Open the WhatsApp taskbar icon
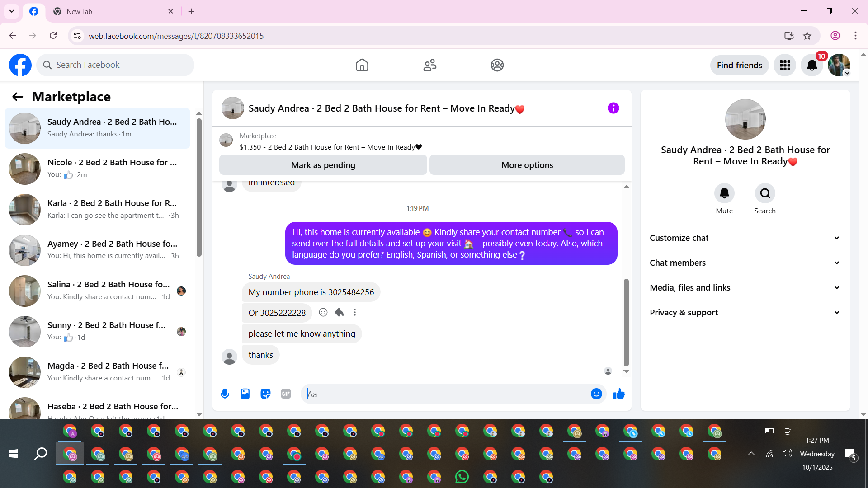 (462, 477)
